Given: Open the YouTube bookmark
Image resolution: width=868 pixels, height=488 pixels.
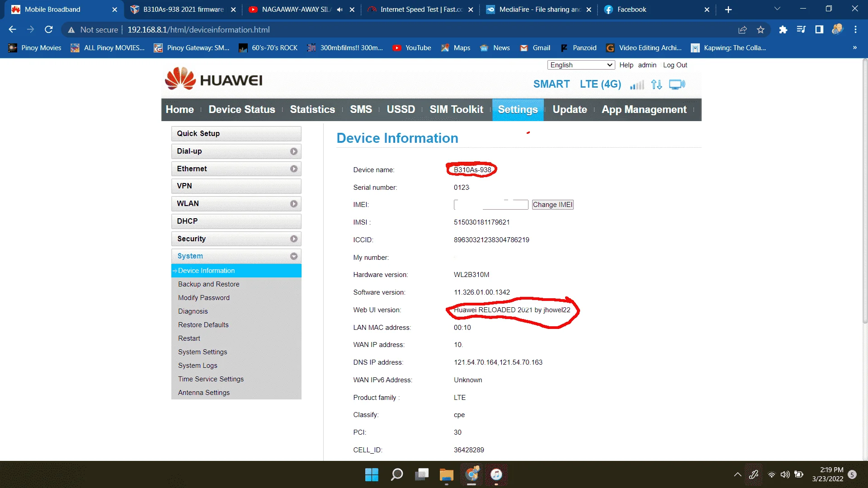Looking at the screenshot, I should coord(412,48).
